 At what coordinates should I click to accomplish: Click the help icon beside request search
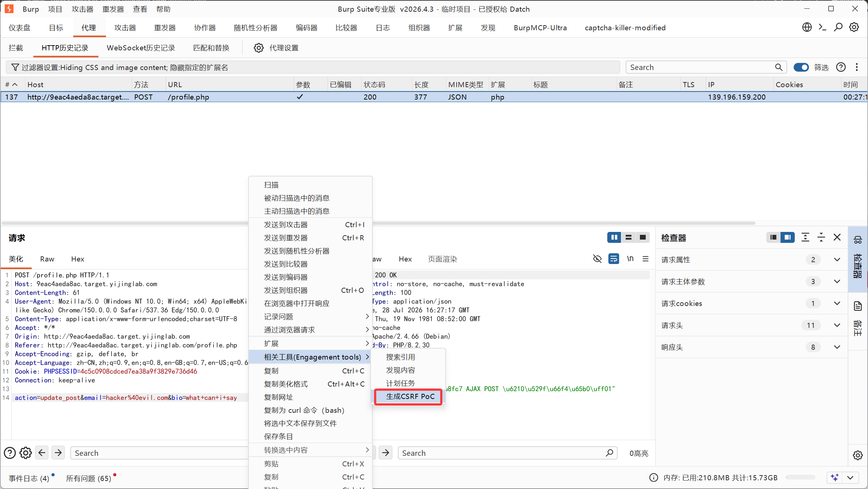pos(10,453)
